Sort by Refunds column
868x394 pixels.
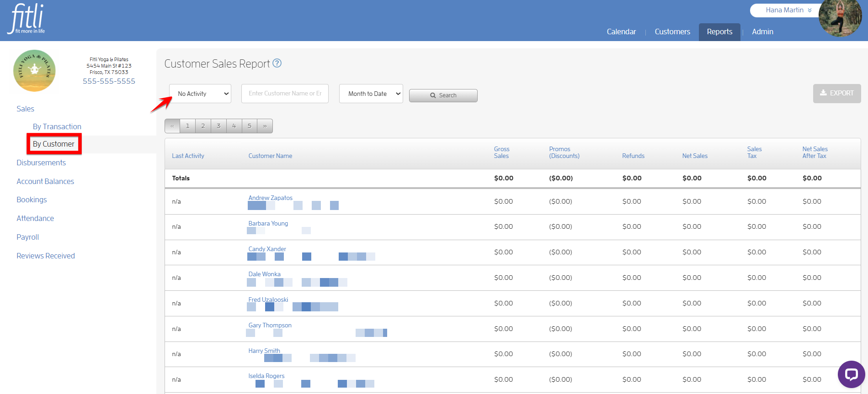tap(633, 156)
